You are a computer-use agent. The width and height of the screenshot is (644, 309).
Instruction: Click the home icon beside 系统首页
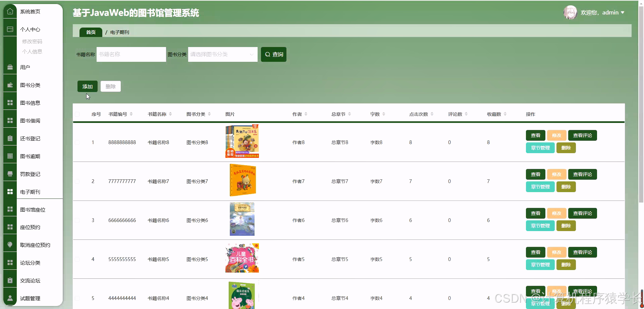10,11
